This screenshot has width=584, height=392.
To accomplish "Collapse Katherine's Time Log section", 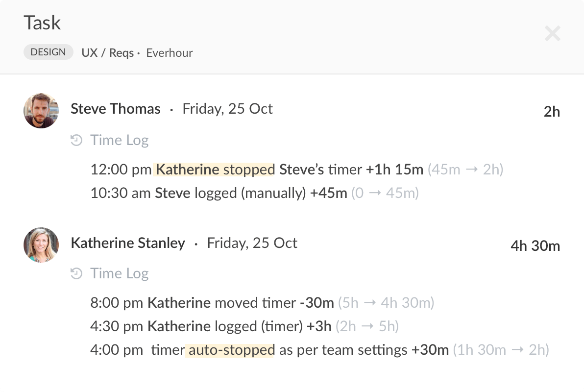I will pyautogui.click(x=119, y=273).
